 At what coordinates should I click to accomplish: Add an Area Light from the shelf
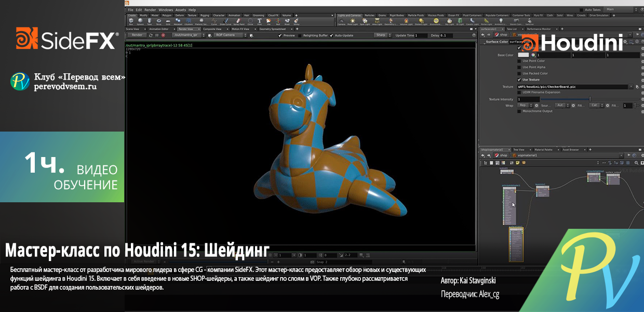coord(377,21)
